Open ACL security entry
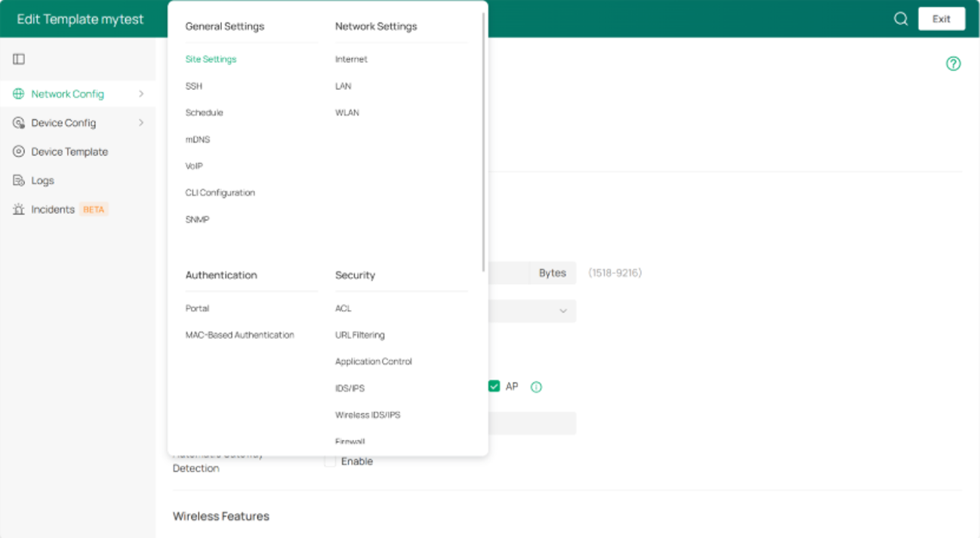The width and height of the screenshot is (980, 538). click(x=343, y=308)
